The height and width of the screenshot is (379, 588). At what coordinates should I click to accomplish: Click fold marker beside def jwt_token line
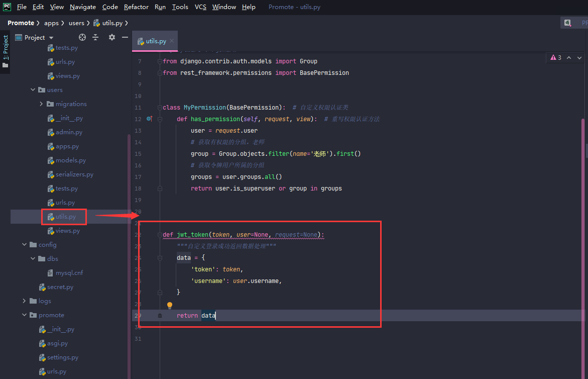click(160, 235)
